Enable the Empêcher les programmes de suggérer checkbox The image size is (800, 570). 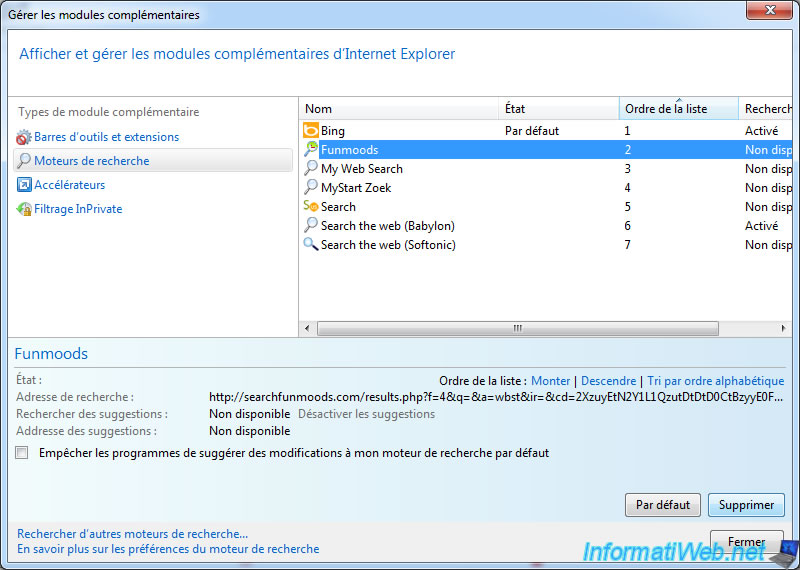click(x=22, y=453)
